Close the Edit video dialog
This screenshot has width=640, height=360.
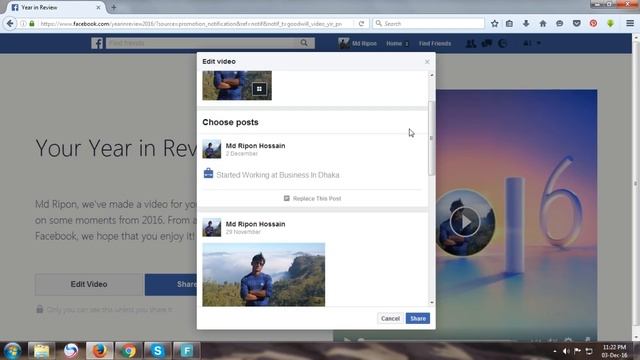pyautogui.click(x=427, y=62)
